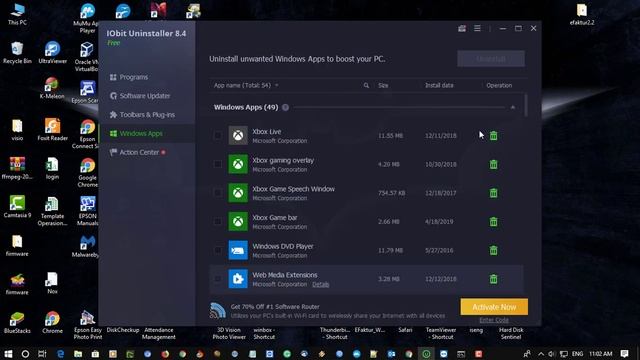Open the Details link for Web Media Extensions
The height and width of the screenshot is (360, 640).
click(x=320, y=284)
